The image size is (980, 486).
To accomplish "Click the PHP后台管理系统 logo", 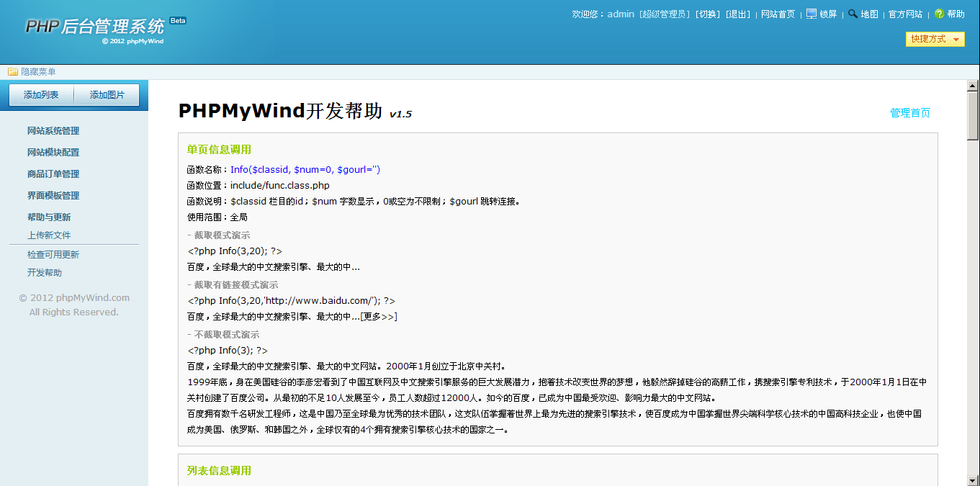I will [x=95, y=27].
